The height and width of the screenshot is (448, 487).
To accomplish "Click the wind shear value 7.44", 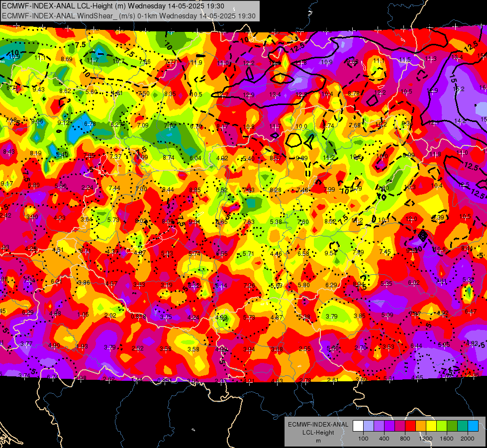I will (114, 188).
